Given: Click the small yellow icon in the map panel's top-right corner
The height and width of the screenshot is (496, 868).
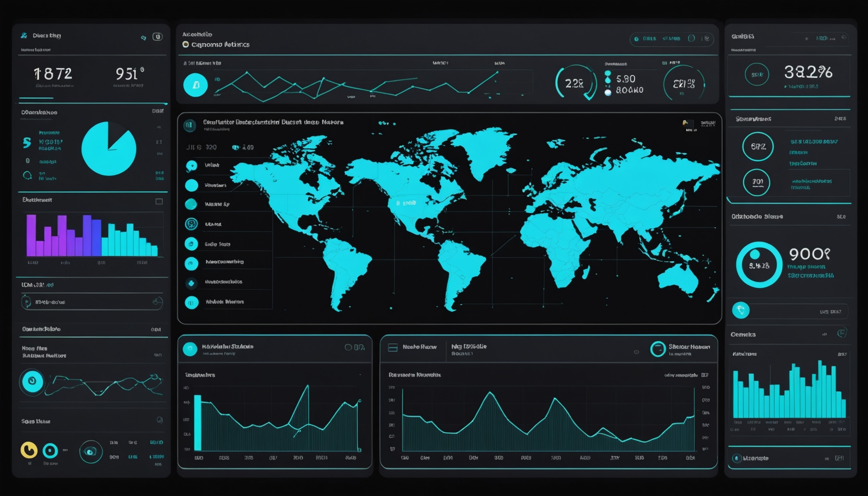Looking at the screenshot, I should coord(685,123).
